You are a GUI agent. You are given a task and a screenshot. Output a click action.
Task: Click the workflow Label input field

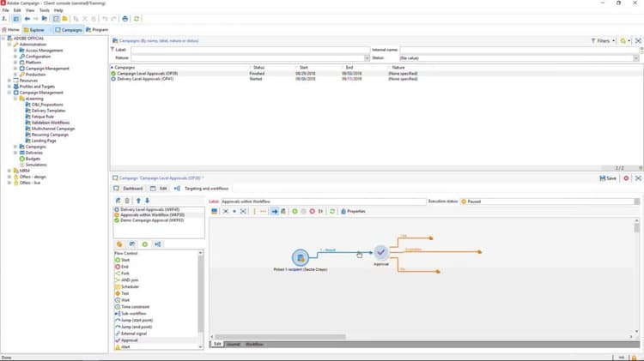324,202
